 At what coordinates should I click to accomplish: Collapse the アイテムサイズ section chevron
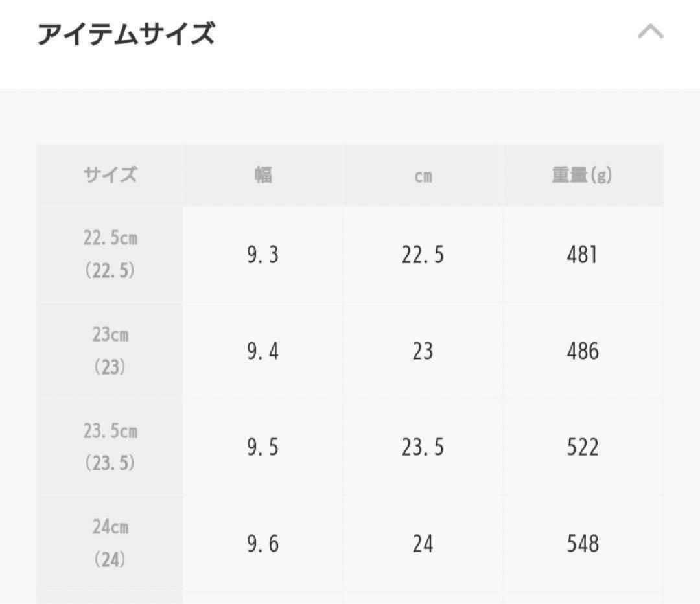(x=651, y=32)
